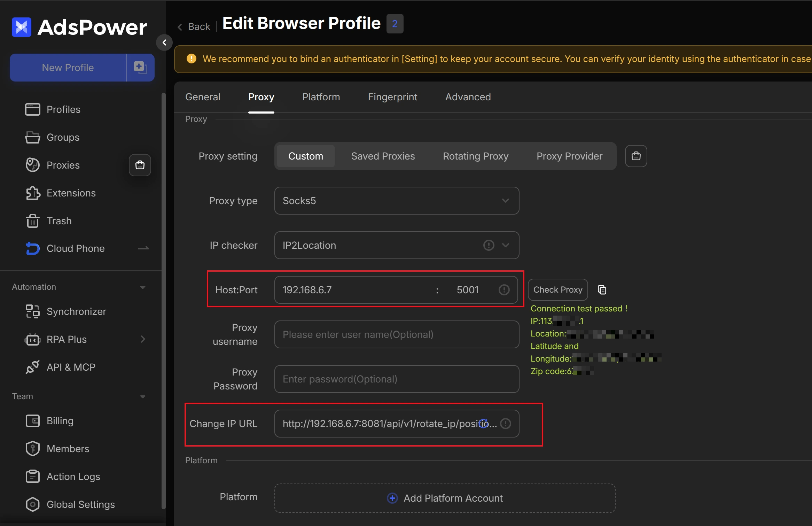Click the Connection test passed message

tap(579, 309)
